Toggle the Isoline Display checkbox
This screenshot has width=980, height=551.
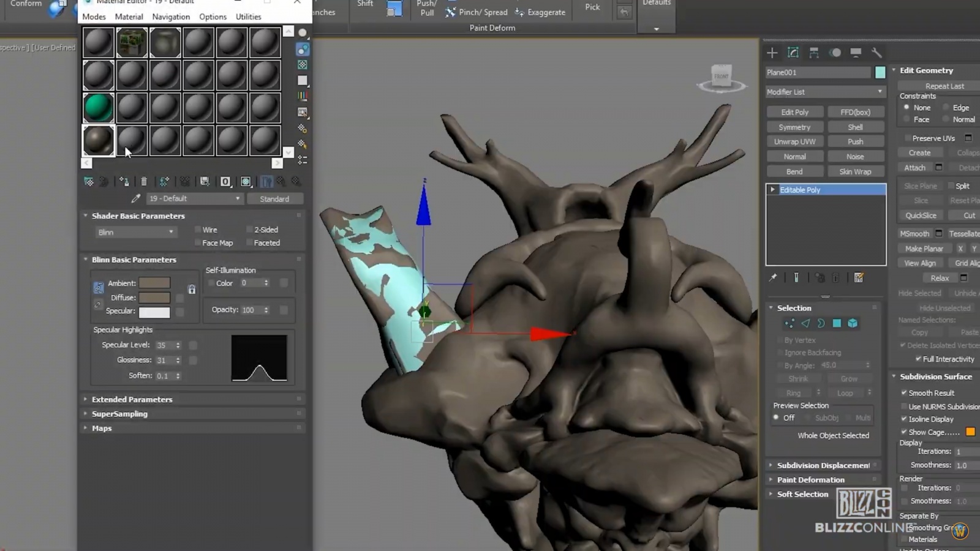(905, 419)
